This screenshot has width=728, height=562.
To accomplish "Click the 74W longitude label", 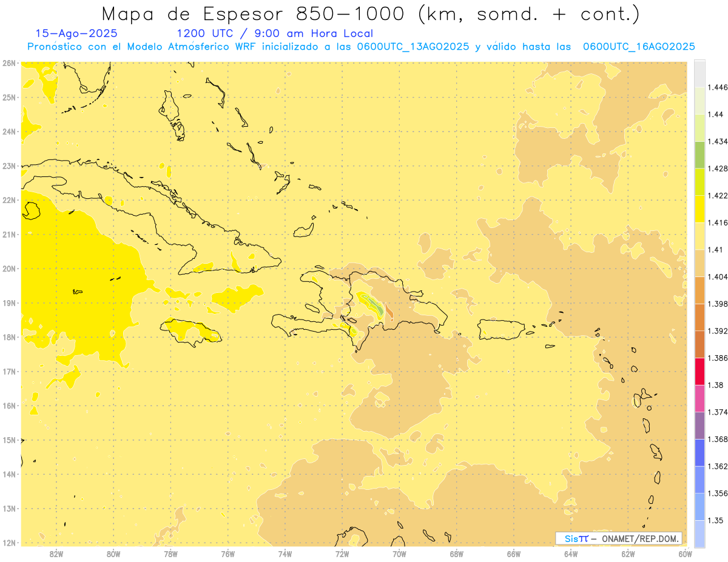I will click(x=285, y=554).
